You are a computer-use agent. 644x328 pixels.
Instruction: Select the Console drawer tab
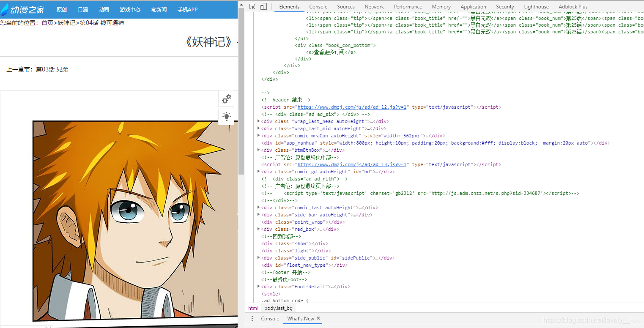270,319
